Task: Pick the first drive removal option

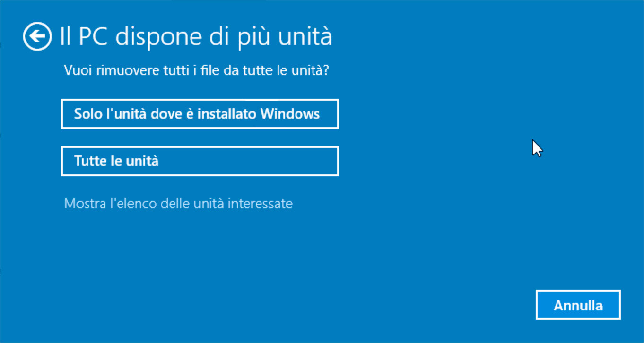Action: (x=200, y=114)
